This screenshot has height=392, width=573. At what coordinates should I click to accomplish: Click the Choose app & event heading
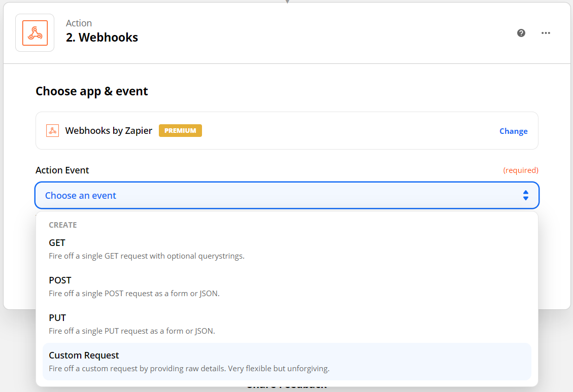click(x=91, y=91)
